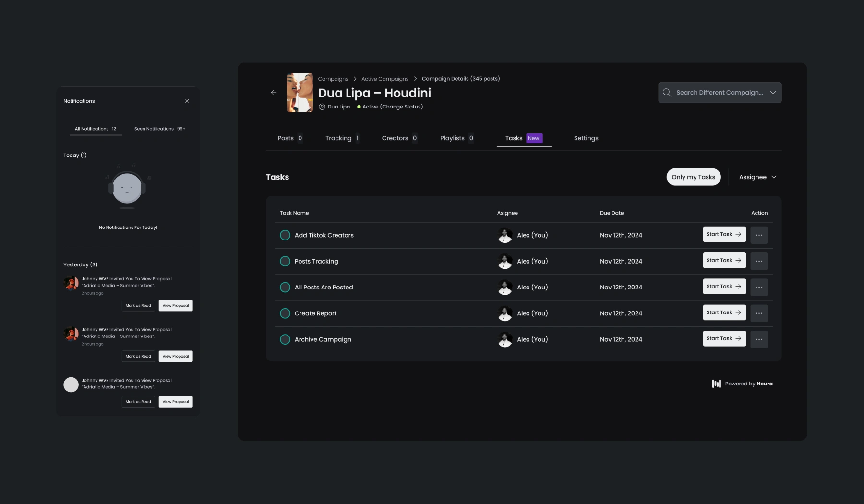
Task: Select All Notifications tab
Action: (96, 129)
